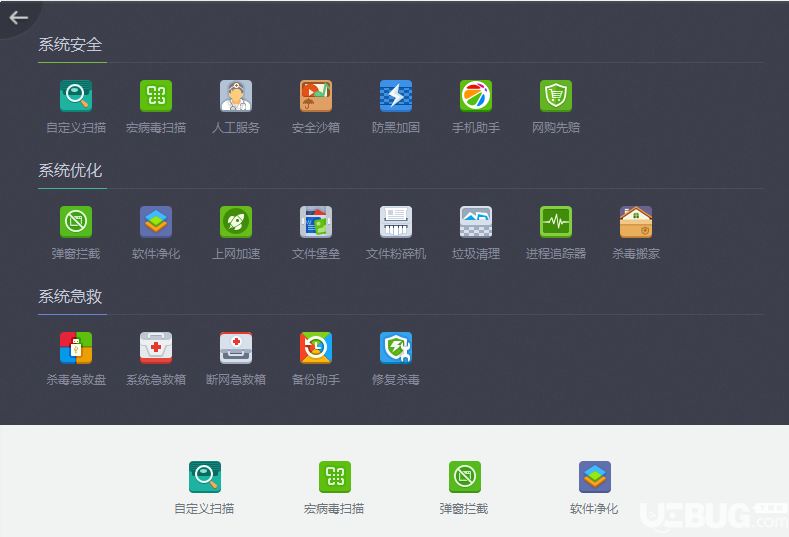Launch 手机助手 mobile assistant

[x=476, y=96]
